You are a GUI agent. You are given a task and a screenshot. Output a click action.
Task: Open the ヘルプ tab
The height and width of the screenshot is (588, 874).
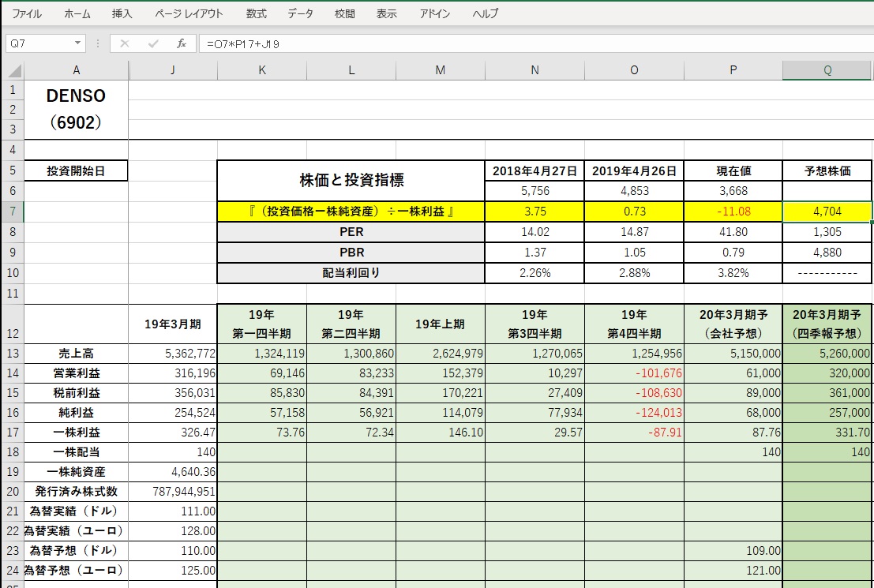click(x=485, y=14)
